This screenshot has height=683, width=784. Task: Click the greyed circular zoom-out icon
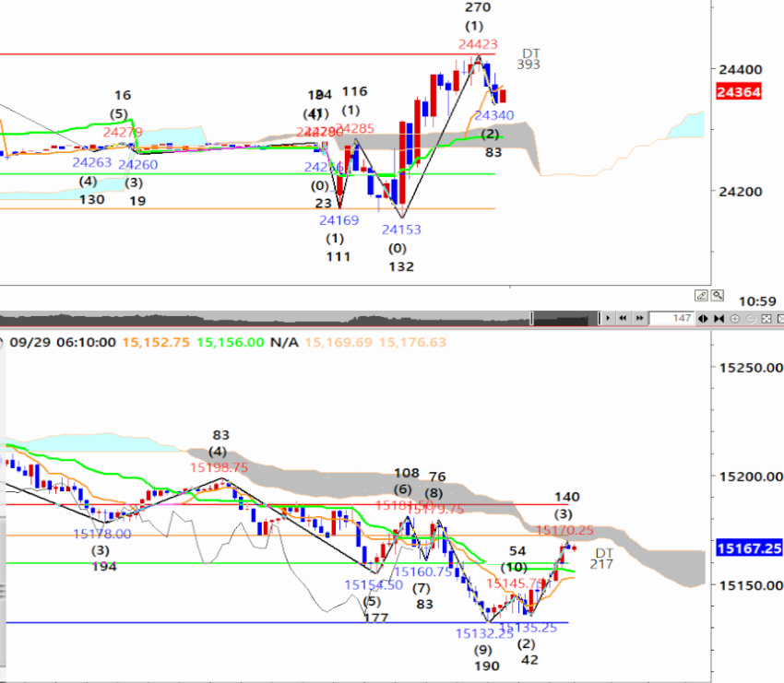click(x=749, y=319)
